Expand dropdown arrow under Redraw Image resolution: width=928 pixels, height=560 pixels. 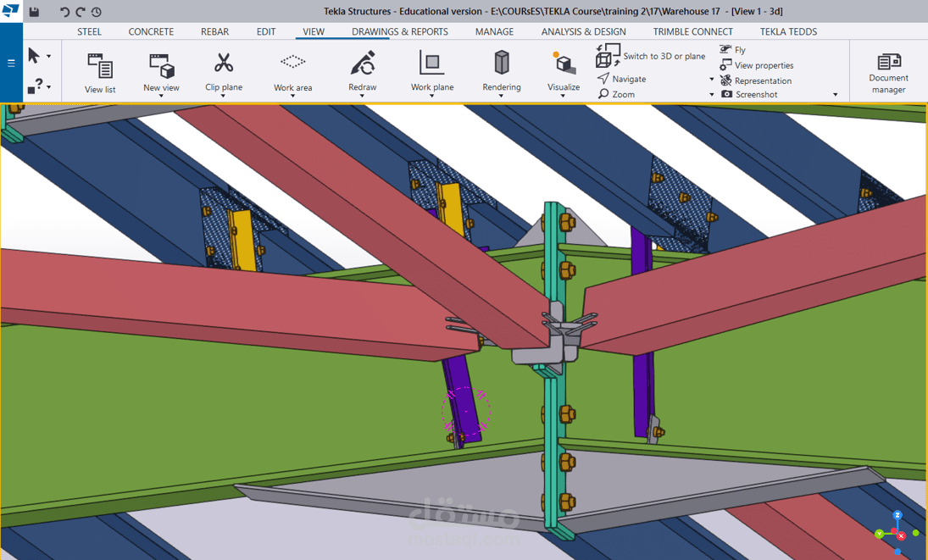362,96
